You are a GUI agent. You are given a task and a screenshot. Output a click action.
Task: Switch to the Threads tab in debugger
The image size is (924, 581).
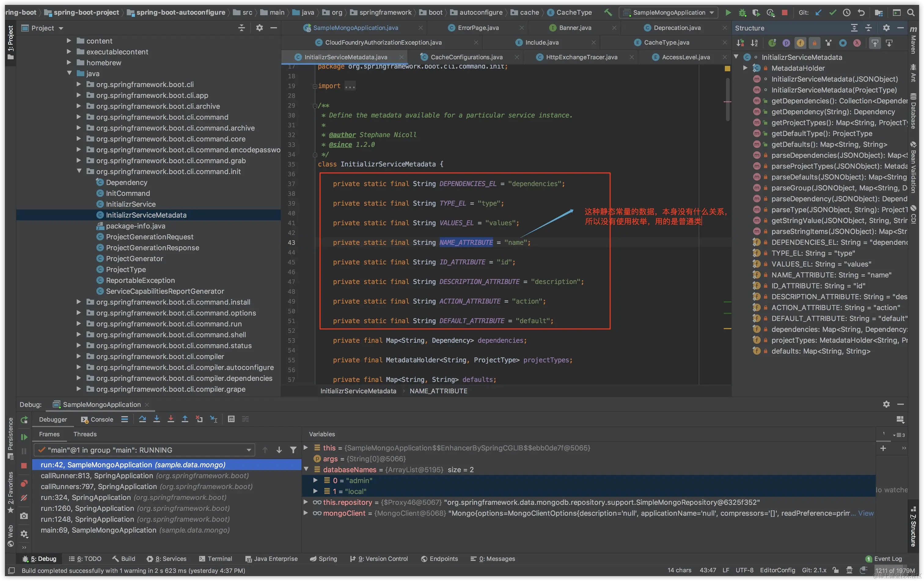point(85,434)
